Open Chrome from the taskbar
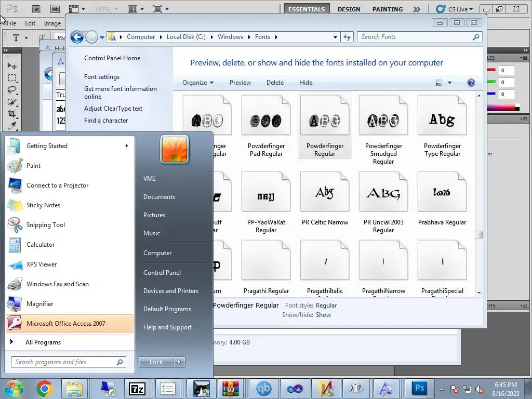This screenshot has height=399, width=532. (x=45, y=389)
